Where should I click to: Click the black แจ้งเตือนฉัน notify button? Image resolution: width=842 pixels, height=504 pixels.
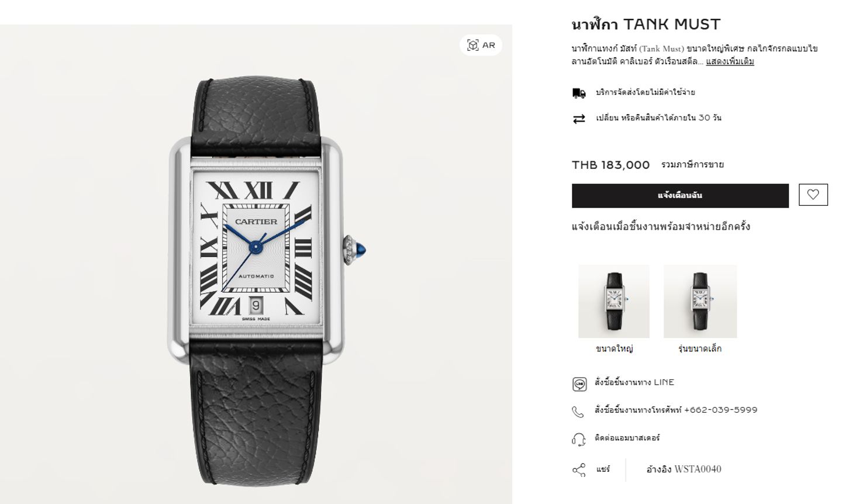[680, 196]
